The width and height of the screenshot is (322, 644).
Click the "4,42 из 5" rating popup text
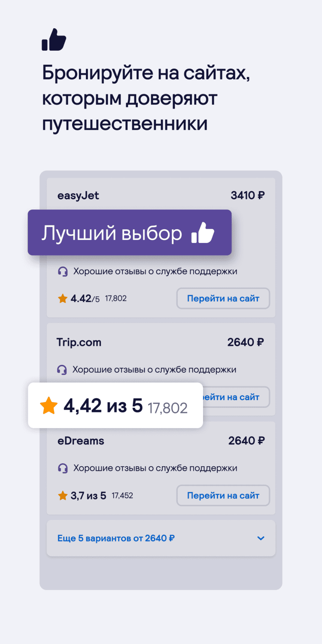[x=103, y=406]
